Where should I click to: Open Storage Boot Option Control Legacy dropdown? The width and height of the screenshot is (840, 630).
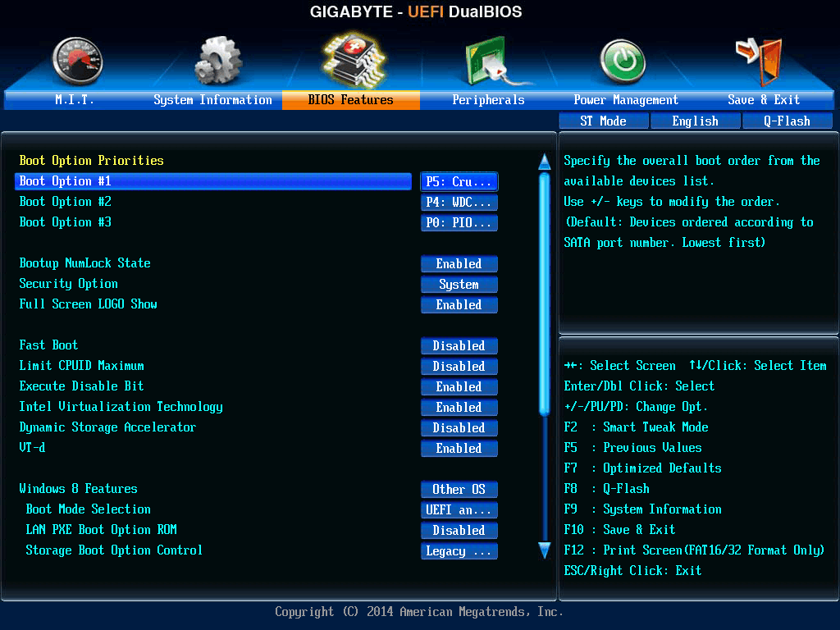459,550
